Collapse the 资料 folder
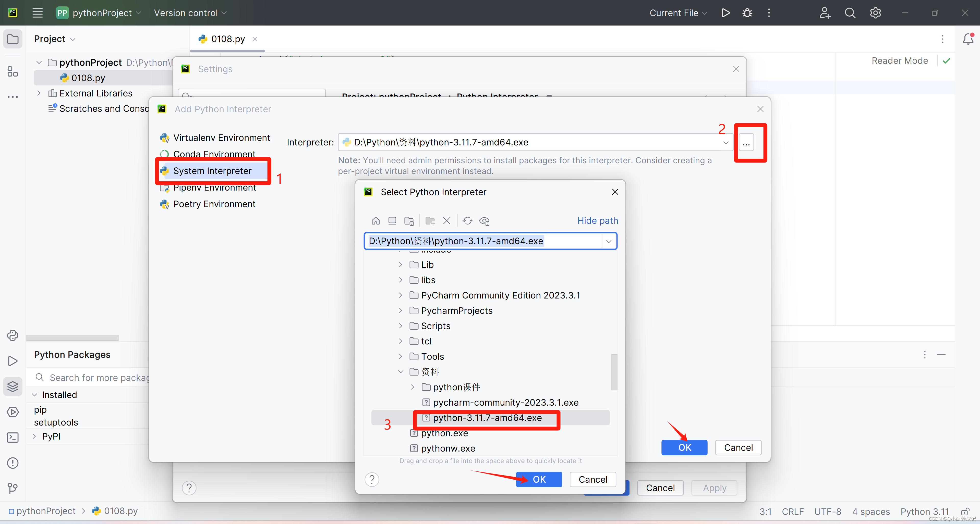 coord(400,371)
